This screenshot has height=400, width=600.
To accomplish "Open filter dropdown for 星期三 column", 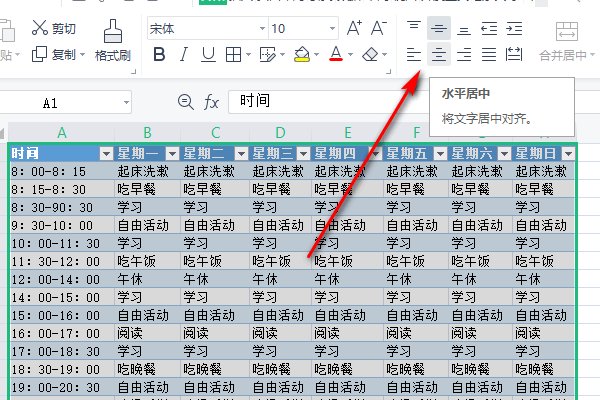I will point(303,153).
